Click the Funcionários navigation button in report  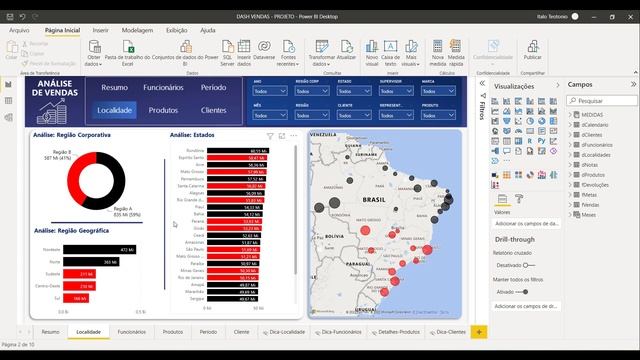[163, 87]
